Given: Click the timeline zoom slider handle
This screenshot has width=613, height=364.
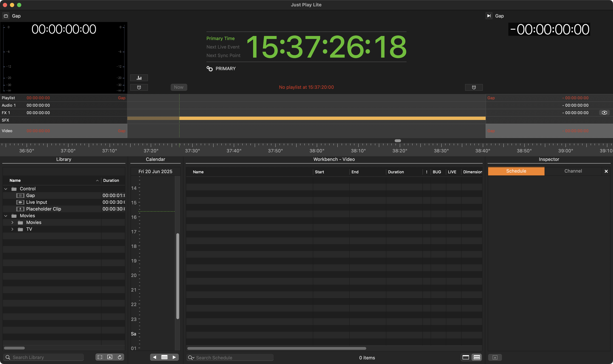Looking at the screenshot, I should point(398,141).
